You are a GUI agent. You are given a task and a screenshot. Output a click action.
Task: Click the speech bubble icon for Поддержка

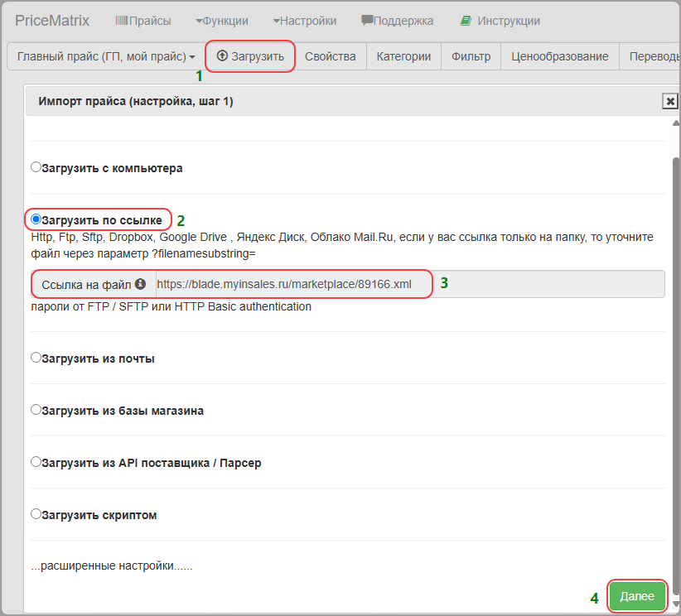coord(367,20)
